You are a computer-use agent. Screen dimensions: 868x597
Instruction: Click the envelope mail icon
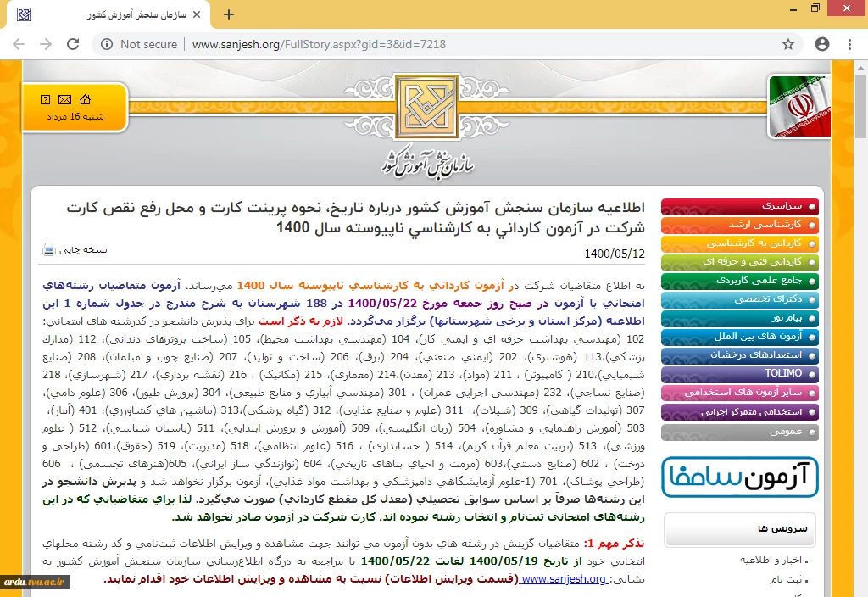tap(64, 100)
